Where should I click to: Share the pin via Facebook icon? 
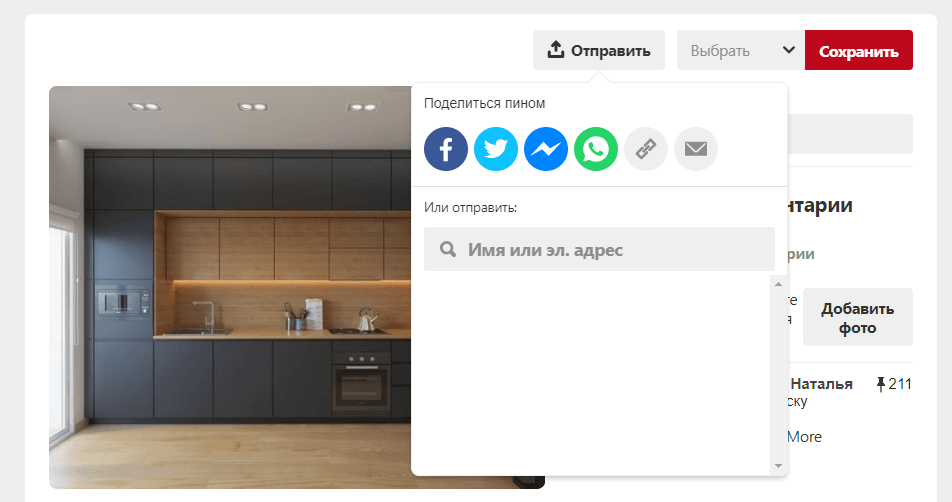coord(446,150)
